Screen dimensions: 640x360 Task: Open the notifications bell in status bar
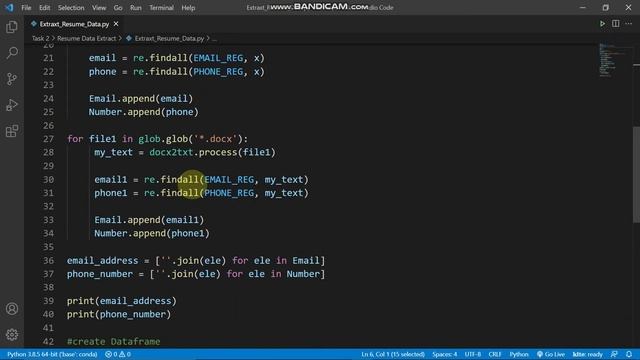(629, 354)
